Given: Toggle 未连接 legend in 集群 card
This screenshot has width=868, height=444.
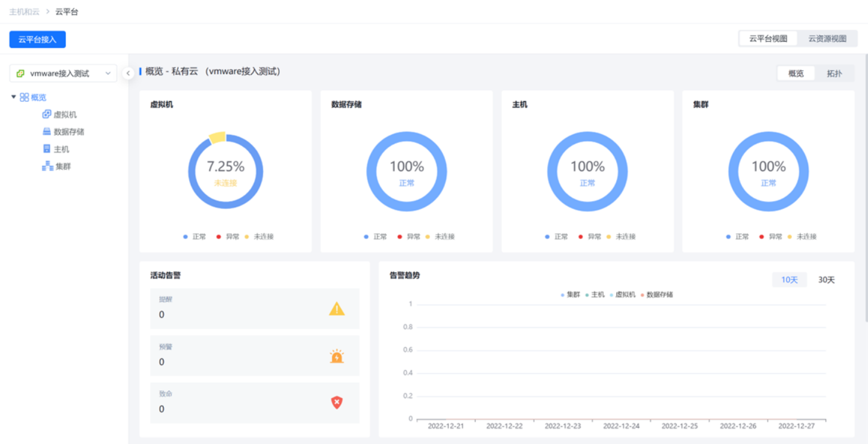Looking at the screenshot, I should [x=802, y=237].
